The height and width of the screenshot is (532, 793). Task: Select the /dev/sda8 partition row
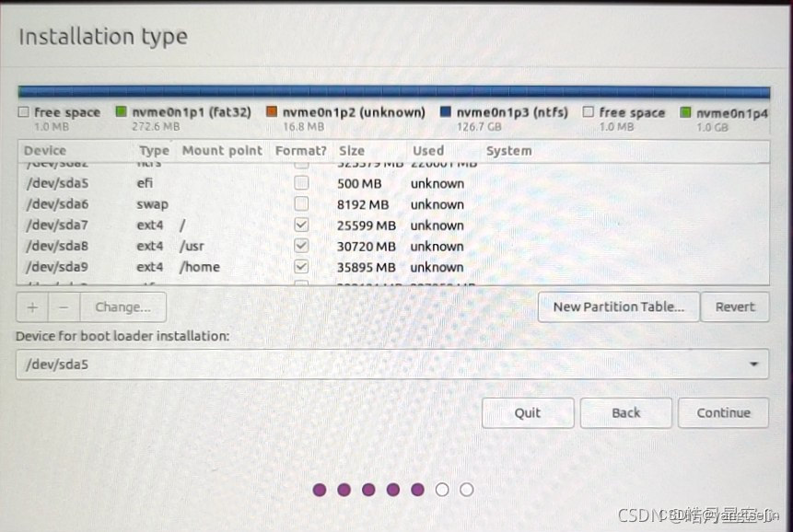coord(393,246)
